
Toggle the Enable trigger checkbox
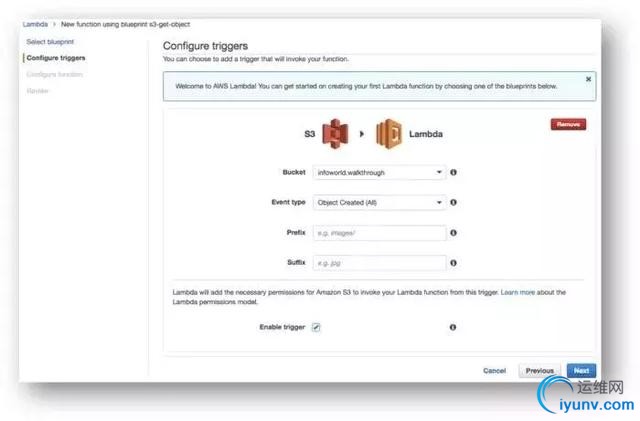pyautogui.click(x=316, y=327)
